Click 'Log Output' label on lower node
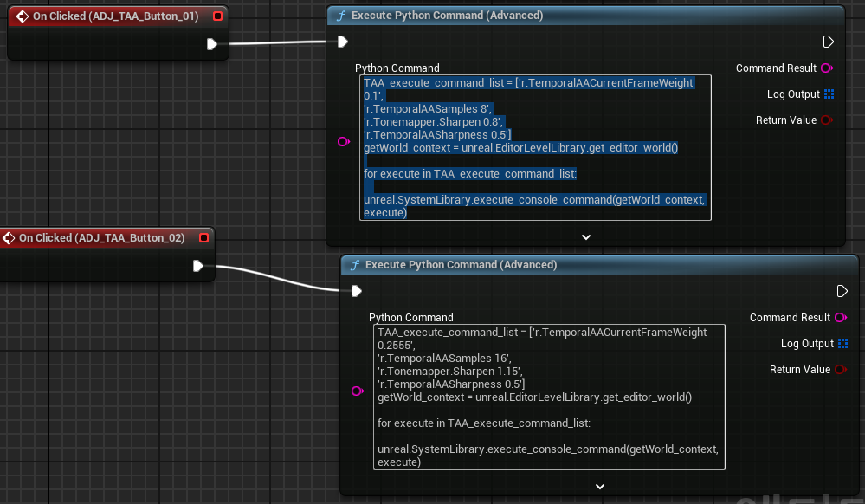 point(807,343)
